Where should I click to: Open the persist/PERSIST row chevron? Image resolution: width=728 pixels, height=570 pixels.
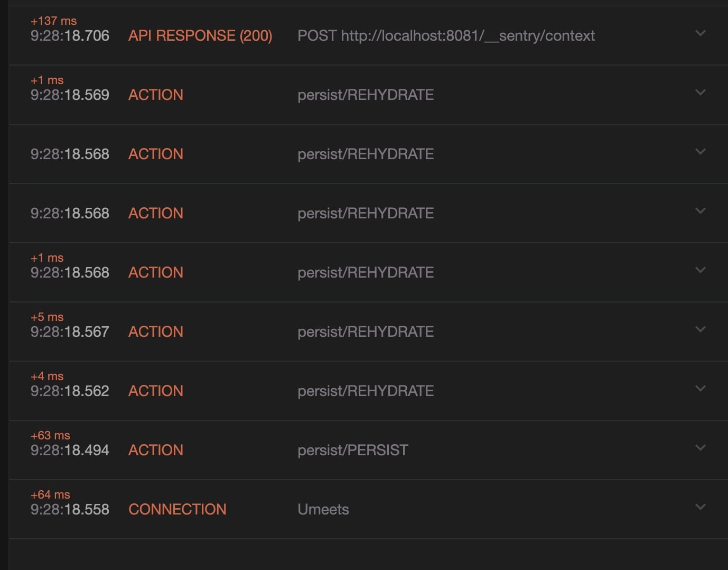click(x=700, y=448)
